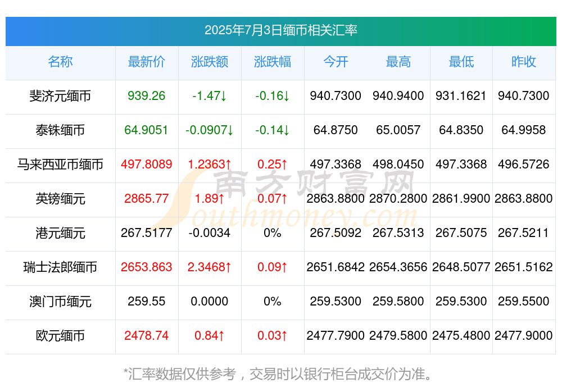The image size is (562, 392).
Task: Select the 澳门币缅元 row name
Action: (60, 302)
